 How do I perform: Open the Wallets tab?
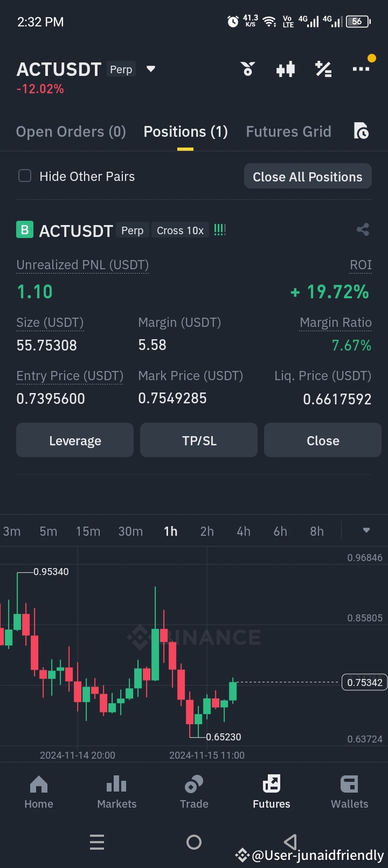(x=349, y=792)
